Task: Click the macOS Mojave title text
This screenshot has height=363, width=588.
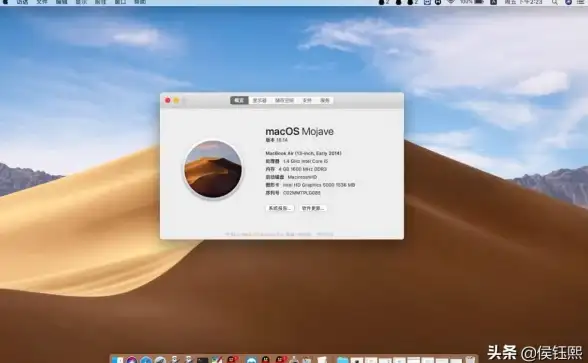Action: (299, 131)
